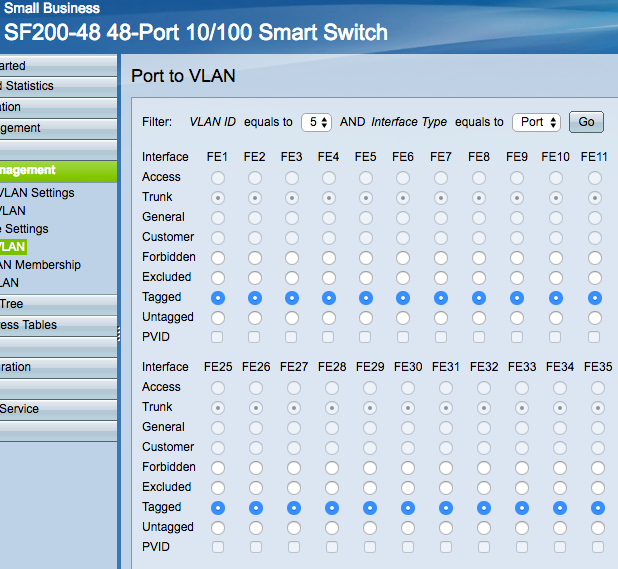Select Trunk radio for FE1
The width and height of the screenshot is (618, 569).
(218, 198)
